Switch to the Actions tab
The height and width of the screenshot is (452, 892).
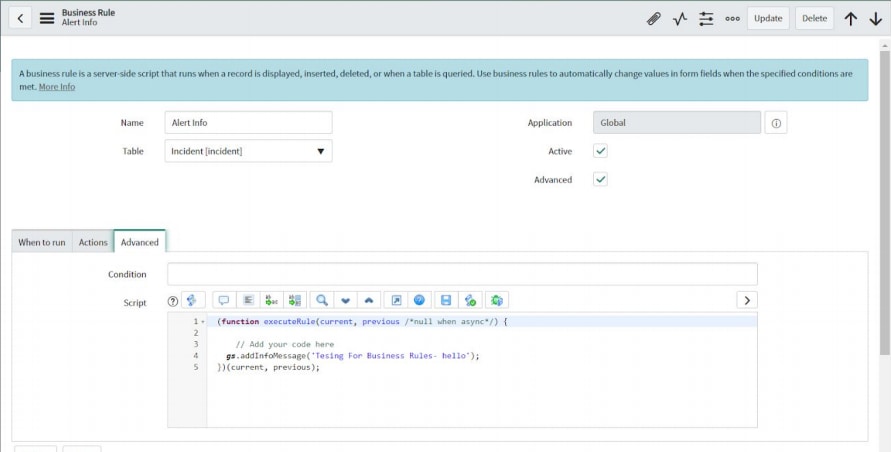pos(93,242)
